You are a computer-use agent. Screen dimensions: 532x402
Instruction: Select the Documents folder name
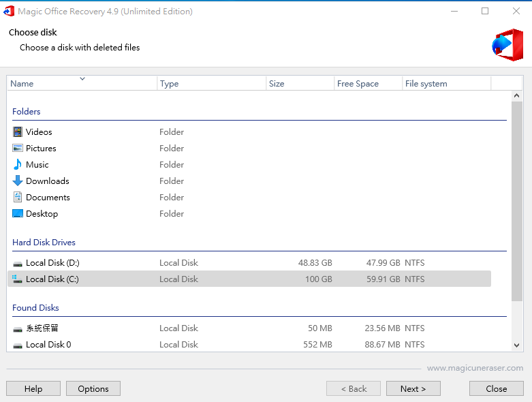point(48,197)
